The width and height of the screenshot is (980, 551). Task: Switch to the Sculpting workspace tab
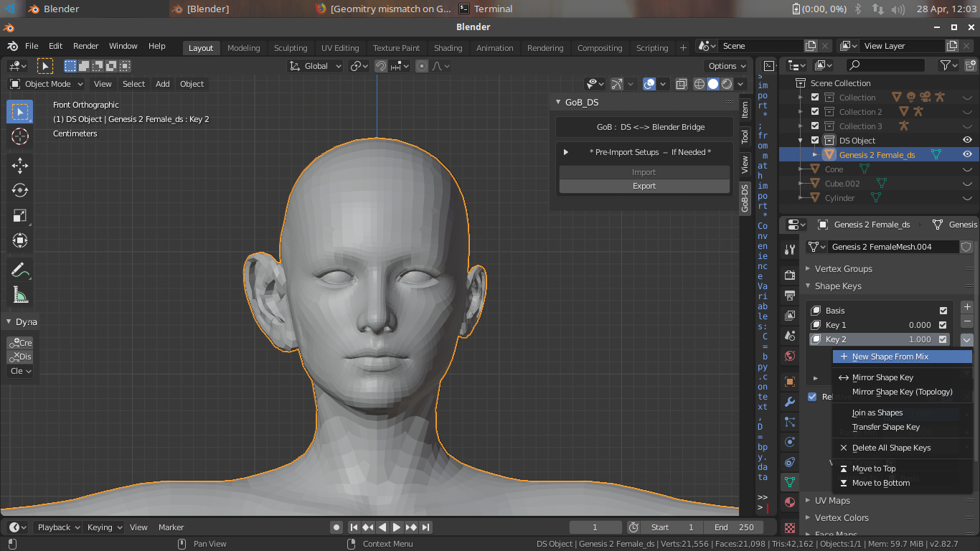pyautogui.click(x=290, y=48)
